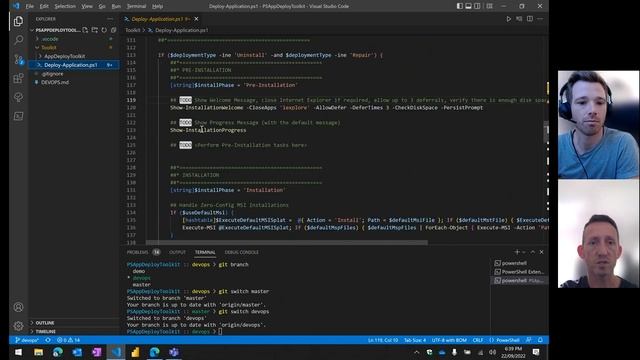
Task: Click the Refresh Explorer icon
Action: pyautogui.click(x=104, y=30)
